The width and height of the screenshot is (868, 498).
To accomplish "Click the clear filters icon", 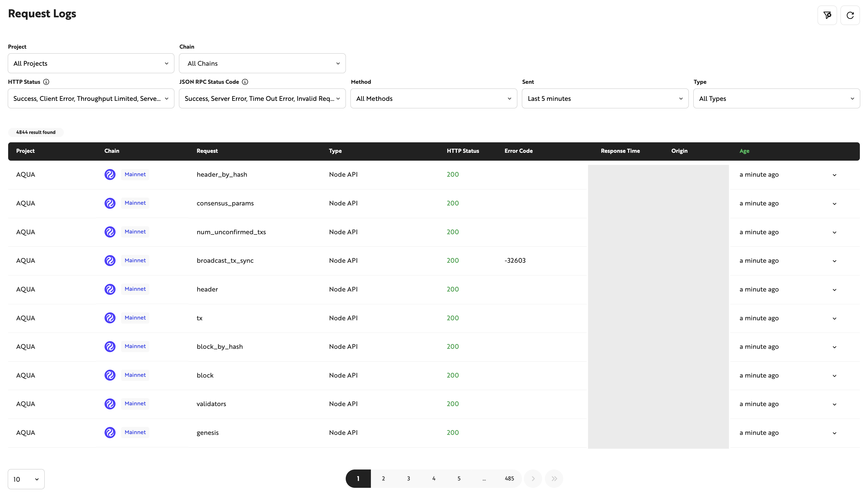I will [827, 15].
